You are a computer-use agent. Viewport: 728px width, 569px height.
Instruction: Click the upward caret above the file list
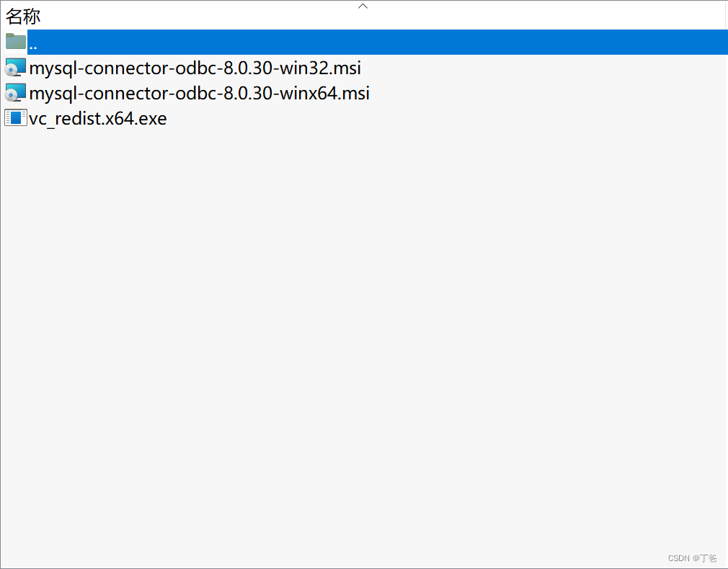coord(363,6)
